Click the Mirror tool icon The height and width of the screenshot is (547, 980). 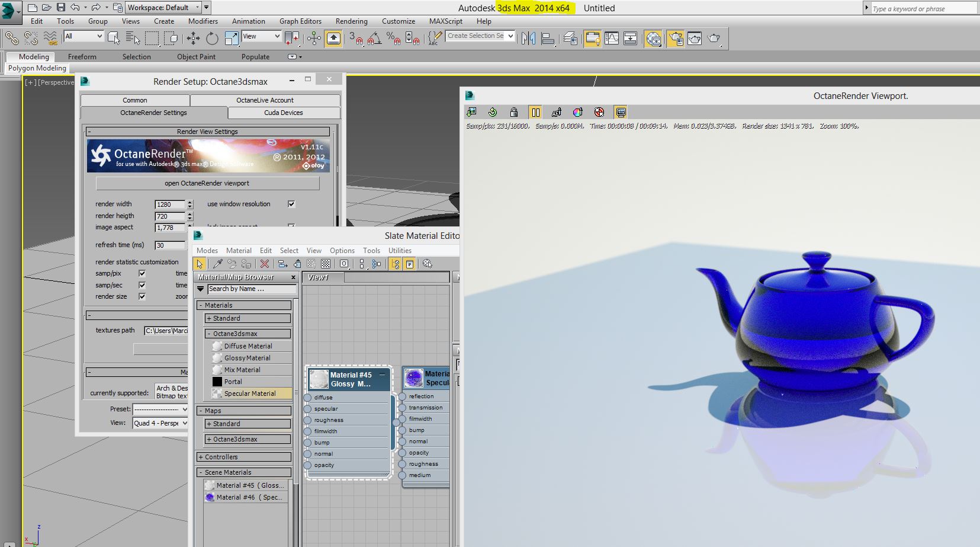(529, 39)
